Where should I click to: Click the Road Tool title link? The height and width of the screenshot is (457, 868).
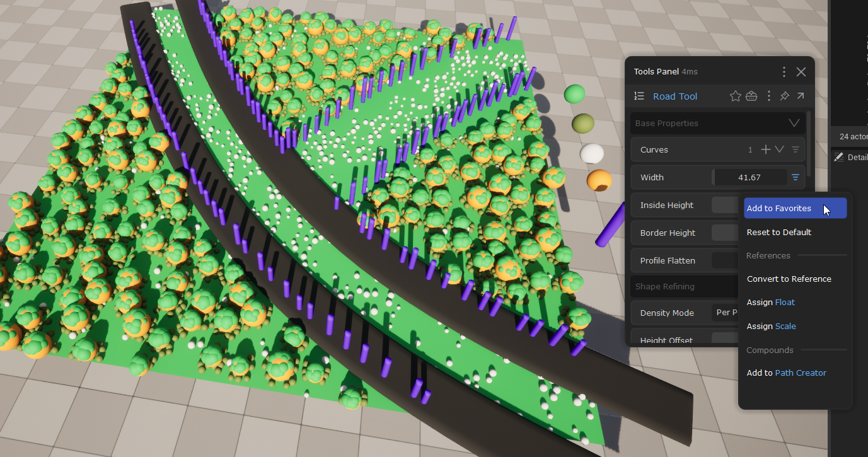point(675,96)
